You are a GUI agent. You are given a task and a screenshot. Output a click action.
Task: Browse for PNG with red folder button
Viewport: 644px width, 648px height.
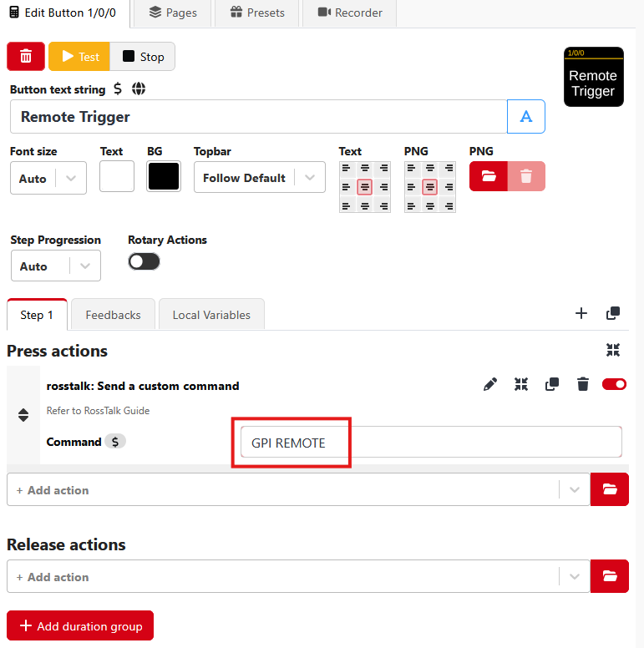pos(489,176)
